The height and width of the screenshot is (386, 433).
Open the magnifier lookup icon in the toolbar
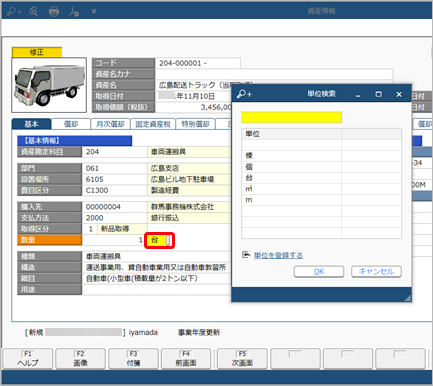tap(34, 11)
